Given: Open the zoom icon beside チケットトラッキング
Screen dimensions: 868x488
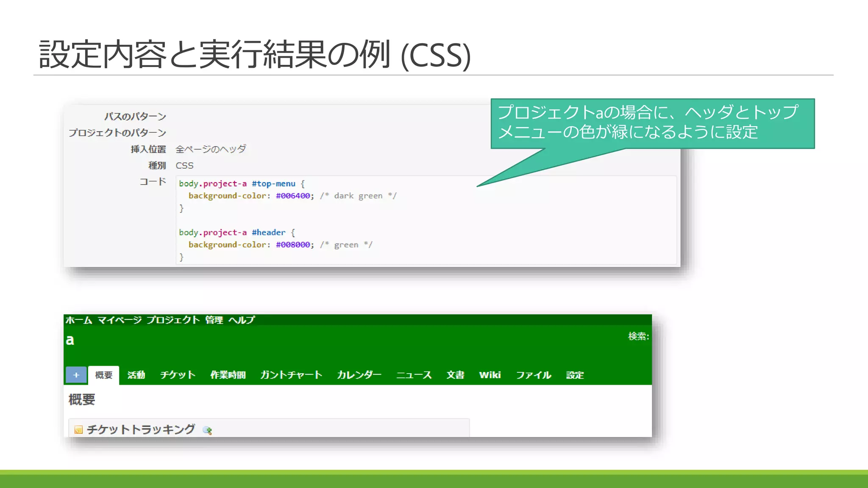Looking at the screenshot, I should point(207,430).
